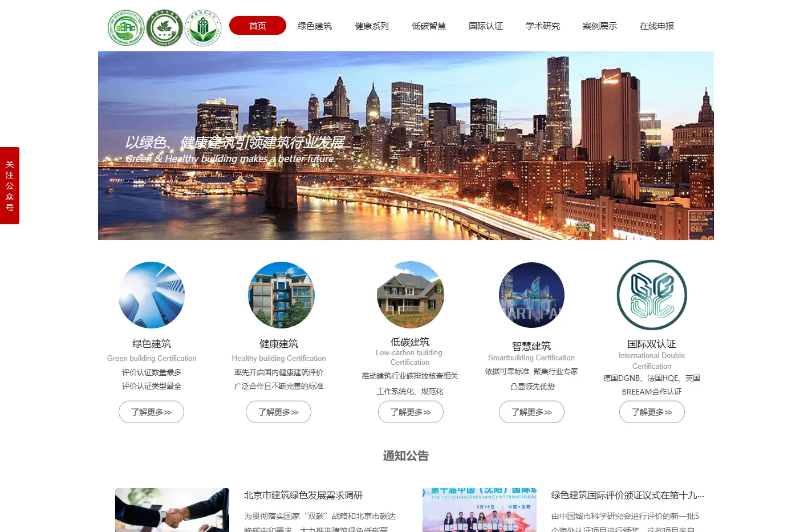Click the three-star China Green Building logo
The width and height of the screenshot is (812, 532).
coord(164,27)
